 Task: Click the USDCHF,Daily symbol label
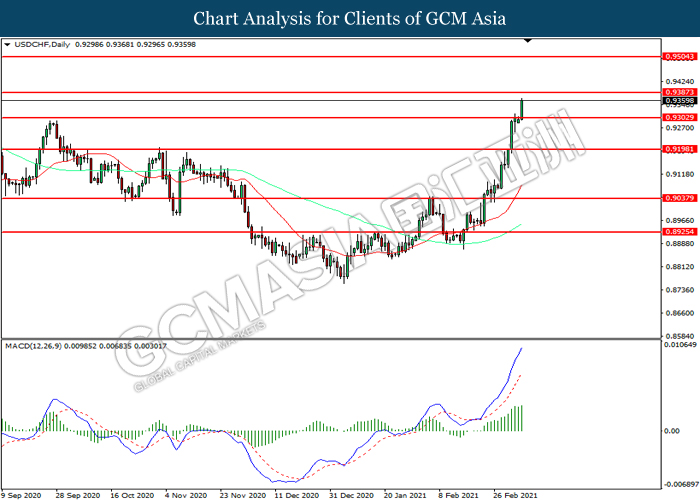point(42,45)
